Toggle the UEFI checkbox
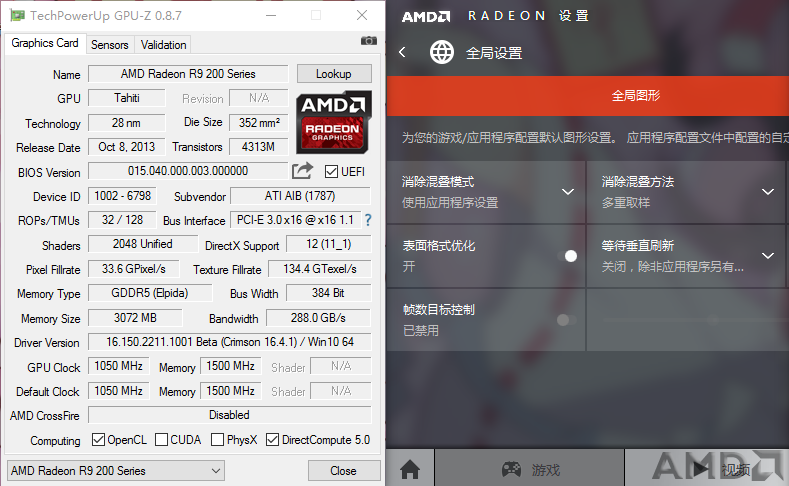 (x=331, y=172)
